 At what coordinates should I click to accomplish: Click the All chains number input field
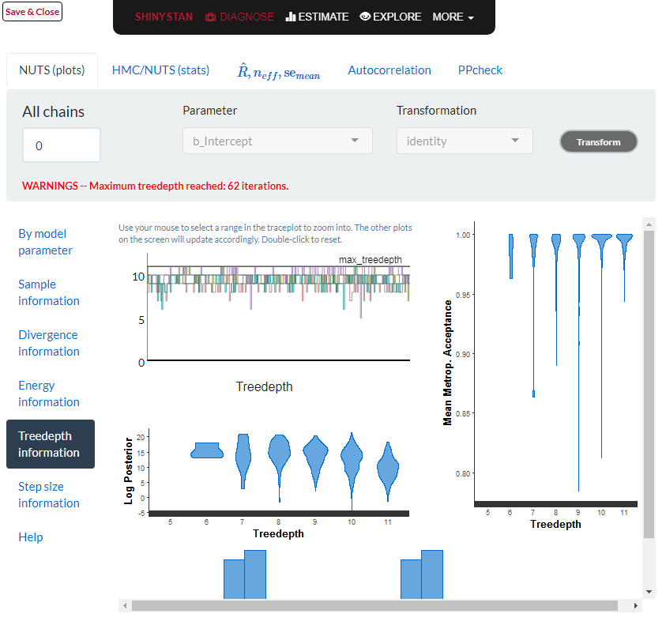[x=61, y=145]
